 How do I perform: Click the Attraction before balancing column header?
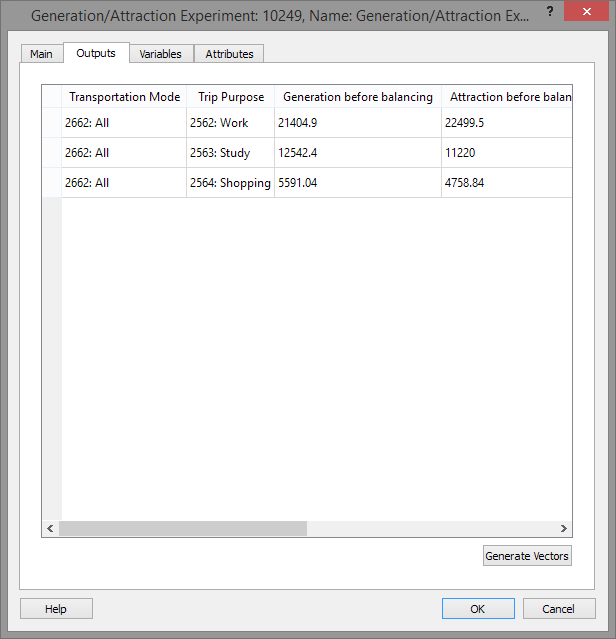(x=507, y=97)
